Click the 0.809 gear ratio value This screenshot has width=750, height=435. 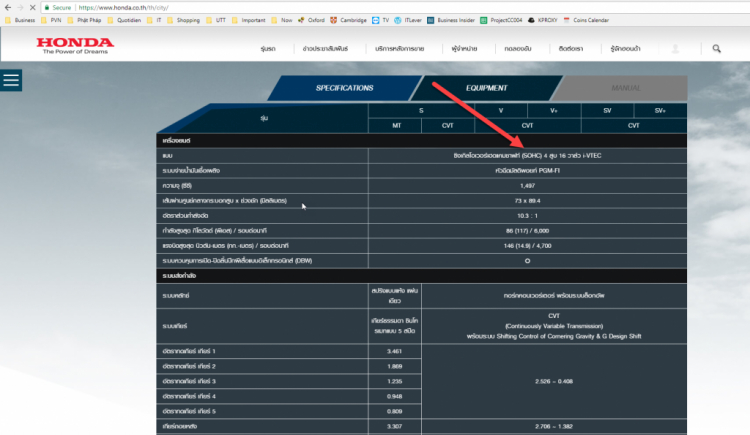[x=394, y=411]
